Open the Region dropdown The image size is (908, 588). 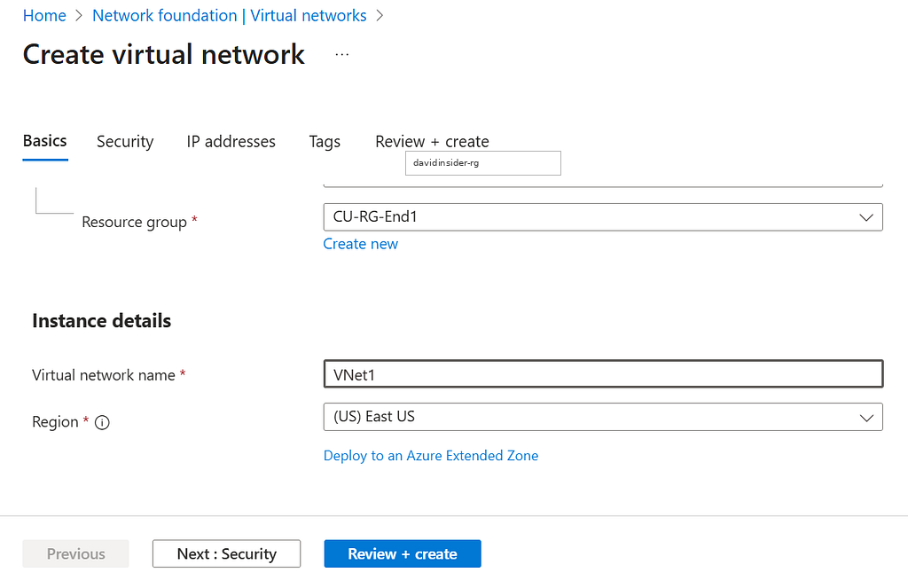pos(603,417)
